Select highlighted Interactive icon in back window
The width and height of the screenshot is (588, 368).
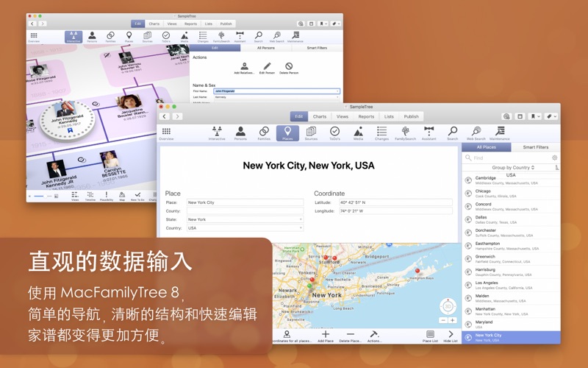[x=73, y=37]
